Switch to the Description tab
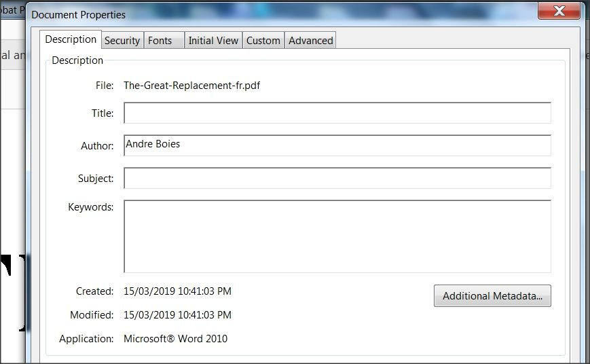The height and width of the screenshot is (364, 590). click(71, 39)
